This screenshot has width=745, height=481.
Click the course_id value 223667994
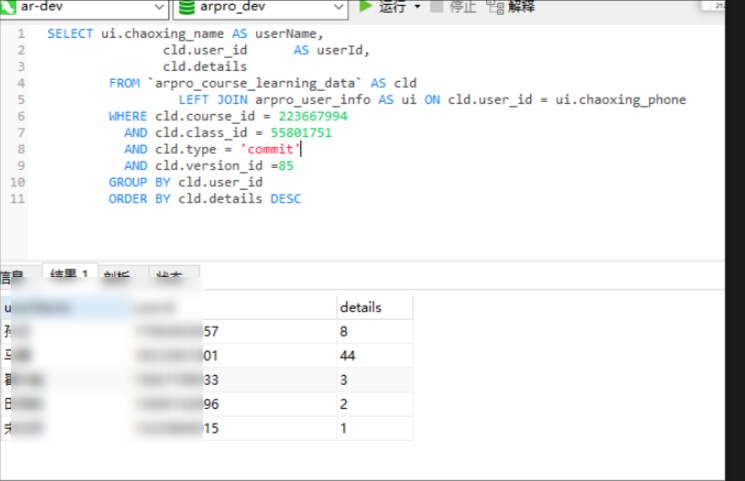coord(313,116)
